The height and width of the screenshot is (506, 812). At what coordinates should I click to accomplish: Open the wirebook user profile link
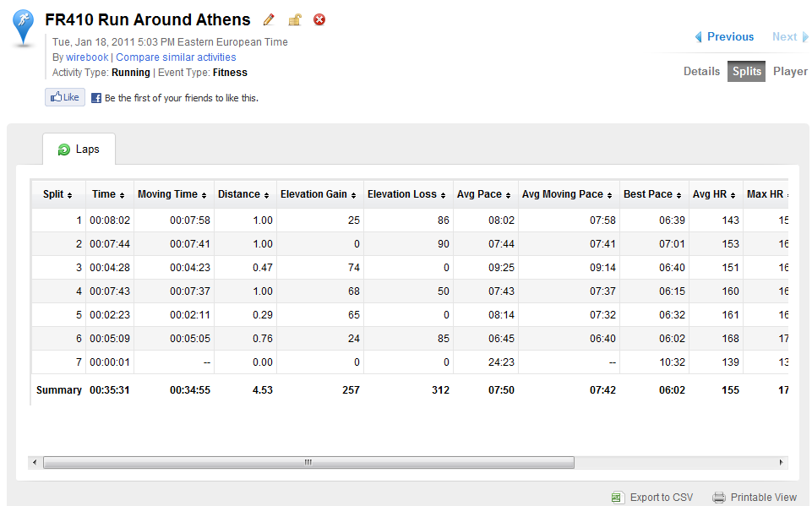(87, 57)
